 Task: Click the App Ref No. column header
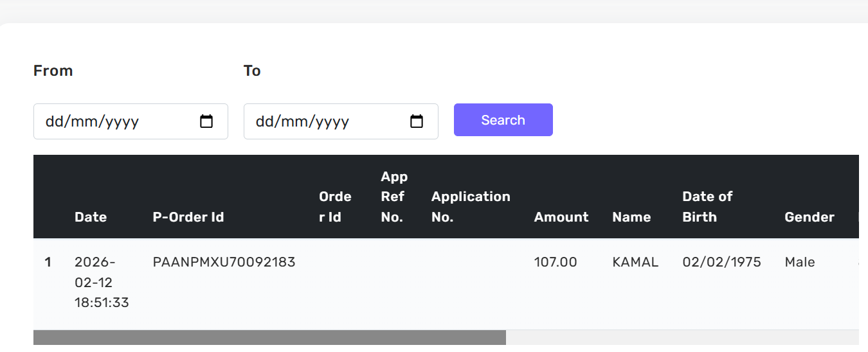394,197
